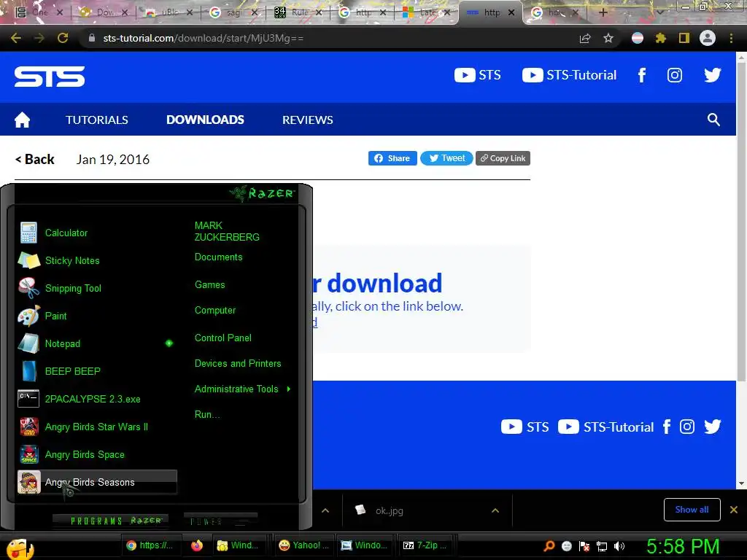Launch Sticky Notes
This screenshot has height=560, width=747.
[x=96, y=260]
